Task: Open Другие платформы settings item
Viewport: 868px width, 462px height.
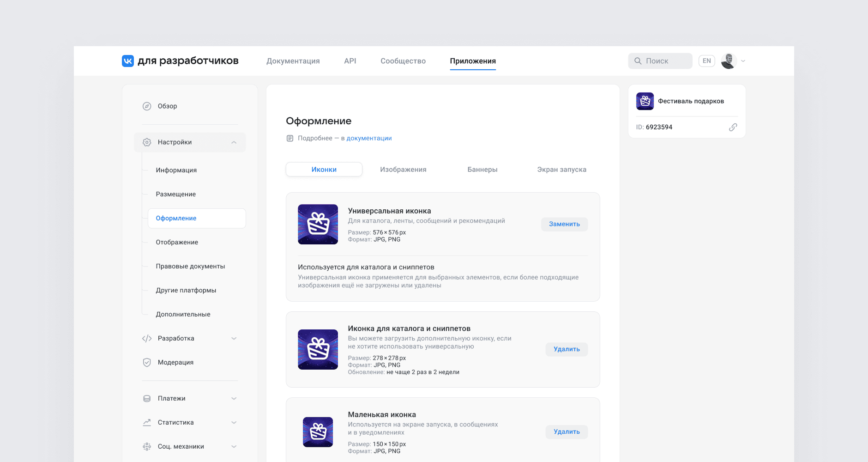Action: coord(186,290)
